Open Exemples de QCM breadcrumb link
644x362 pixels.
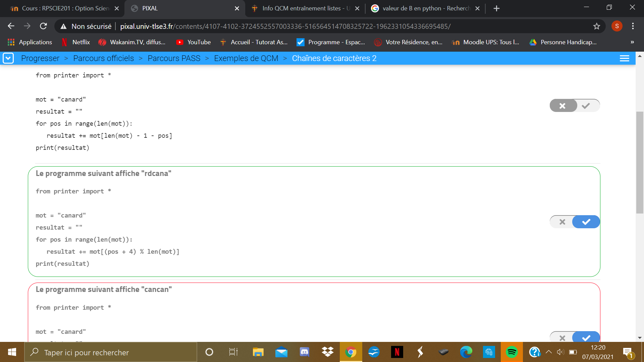click(x=246, y=58)
